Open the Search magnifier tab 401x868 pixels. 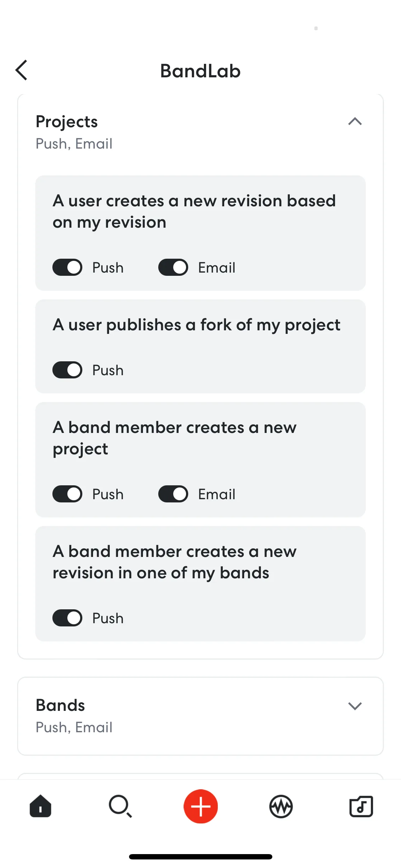click(x=120, y=806)
